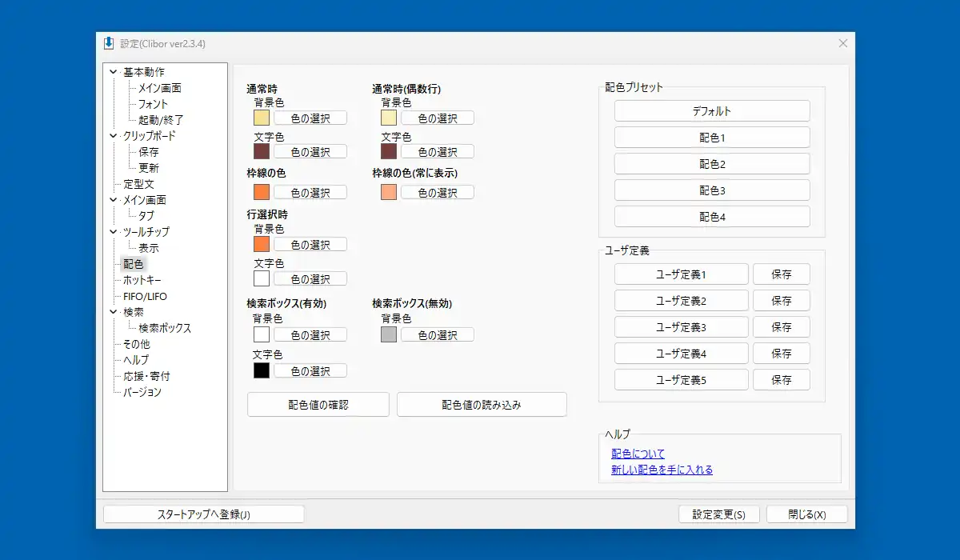Collapse the クリップボード tree node
This screenshot has height=560, width=960.
114,136
